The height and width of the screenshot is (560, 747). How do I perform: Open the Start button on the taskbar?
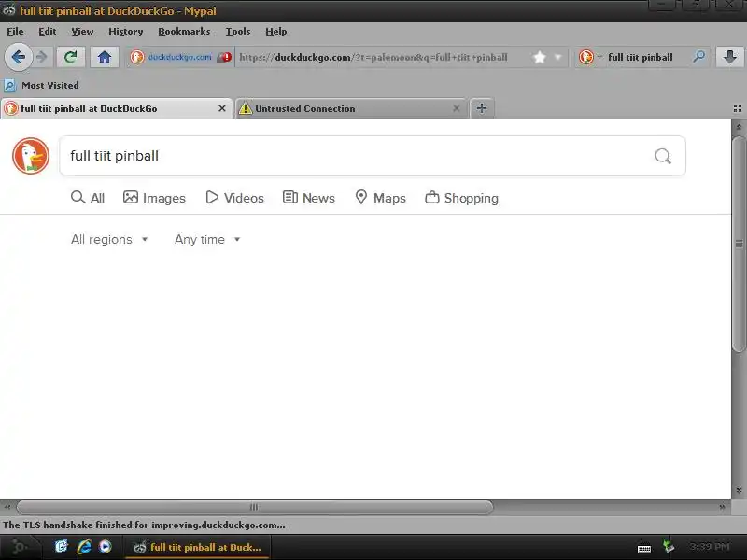pyautogui.click(x=19, y=547)
